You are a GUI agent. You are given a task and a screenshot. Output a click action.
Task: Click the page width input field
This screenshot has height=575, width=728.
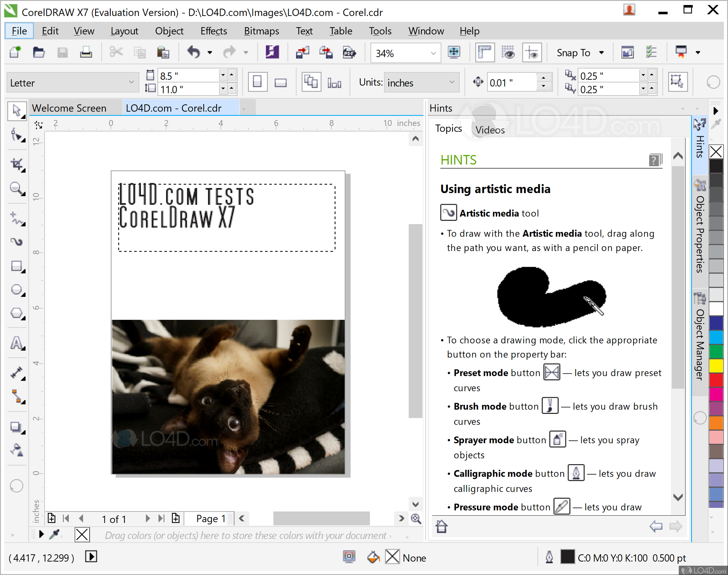pyautogui.click(x=187, y=76)
